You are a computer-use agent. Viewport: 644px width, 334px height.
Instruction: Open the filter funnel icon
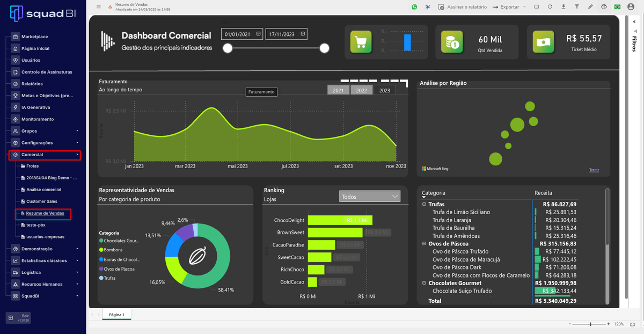577,7
